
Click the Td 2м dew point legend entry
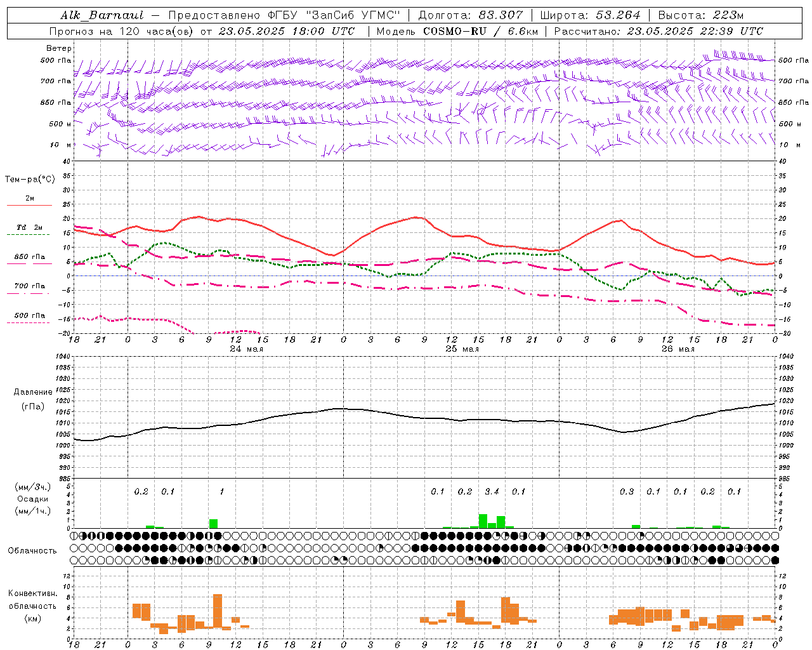30,227
